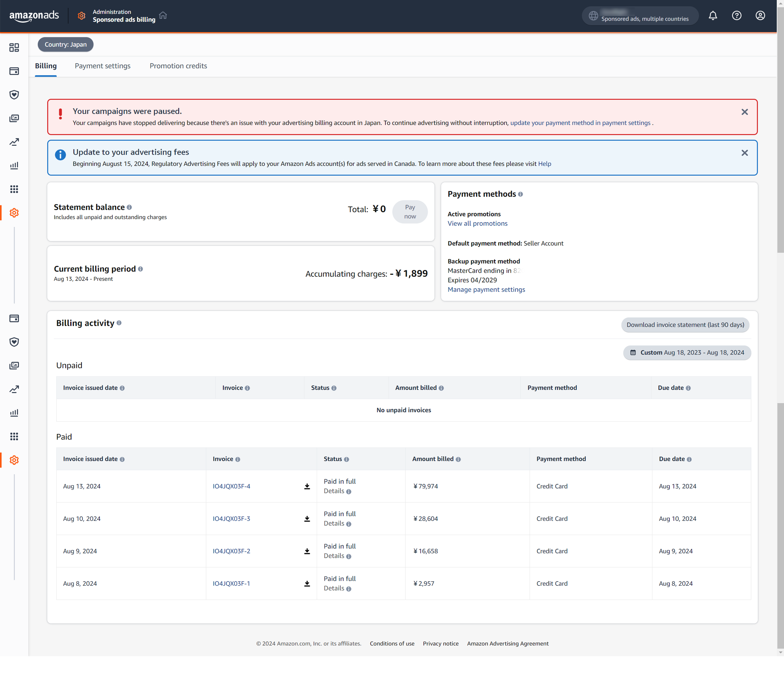Open the Custom date range picker
784x676 pixels.
point(687,352)
